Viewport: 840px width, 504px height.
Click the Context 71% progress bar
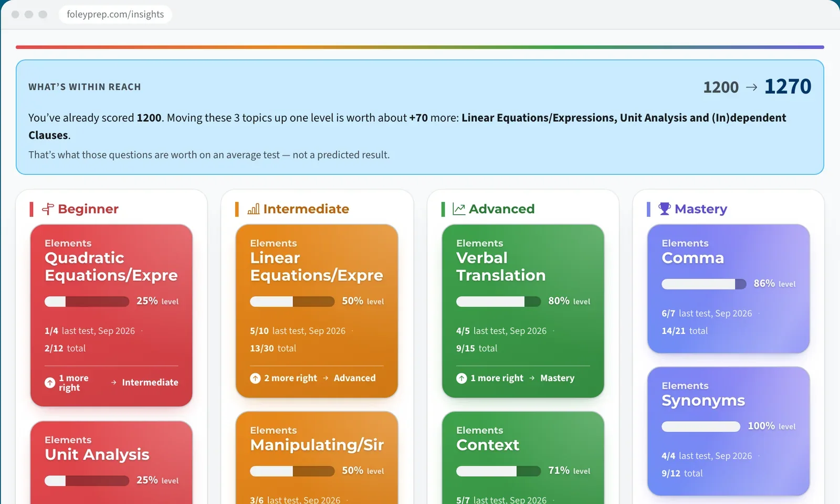point(498,471)
